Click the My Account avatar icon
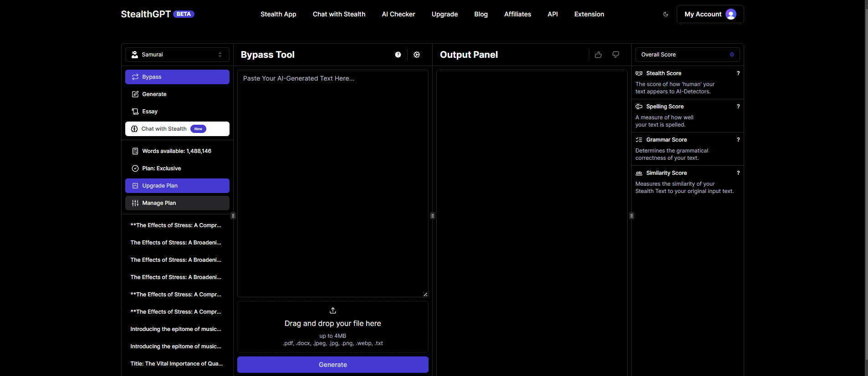 [730, 14]
